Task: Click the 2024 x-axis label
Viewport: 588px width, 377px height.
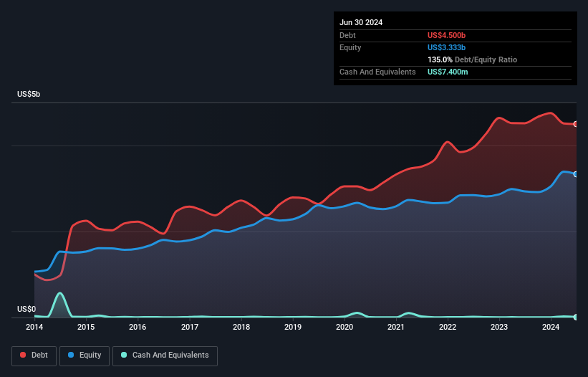Action: [x=551, y=327]
